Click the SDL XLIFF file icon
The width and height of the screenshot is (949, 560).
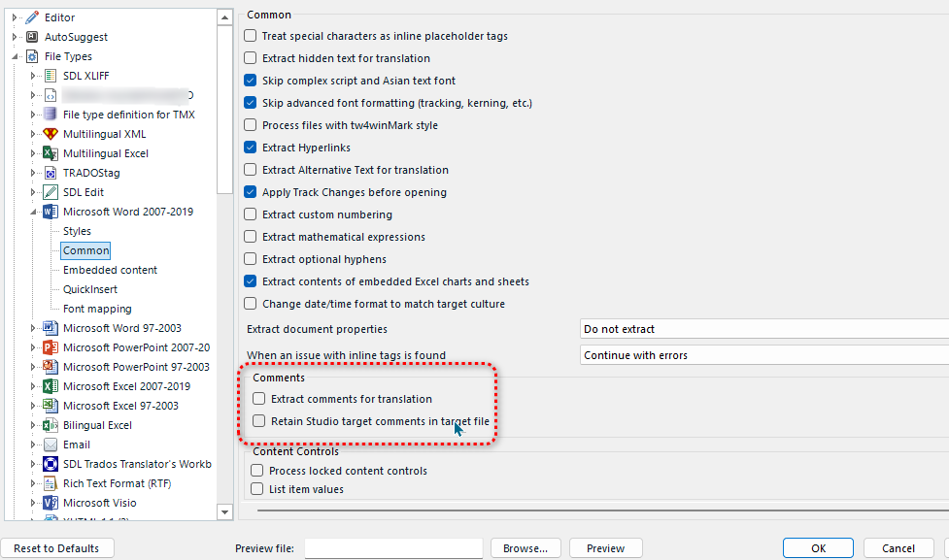point(51,76)
